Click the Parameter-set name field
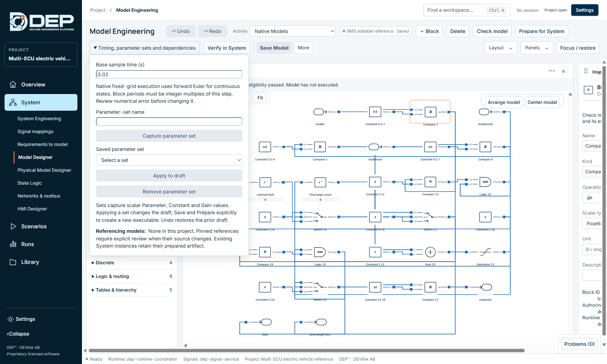This screenshot has height=364, width=607. (169, 121)
